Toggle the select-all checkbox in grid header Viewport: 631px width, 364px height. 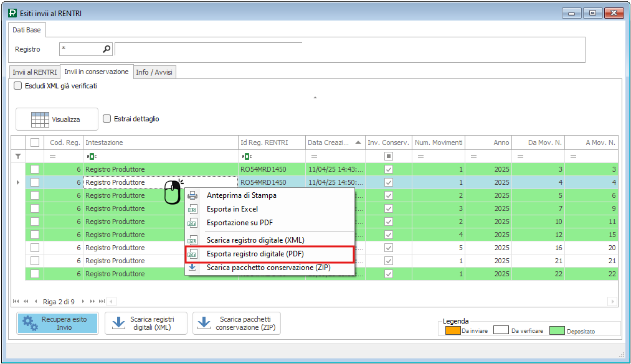(x=35, y=142)
